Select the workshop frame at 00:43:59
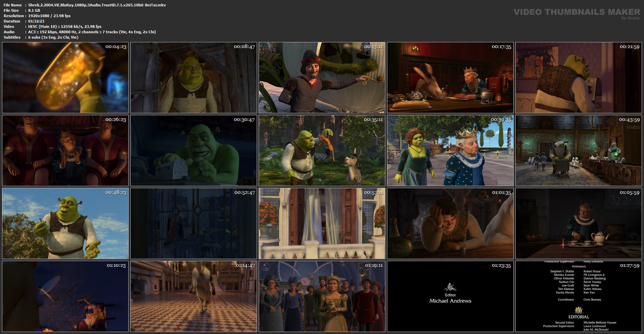644x334 pixels. 578,151
